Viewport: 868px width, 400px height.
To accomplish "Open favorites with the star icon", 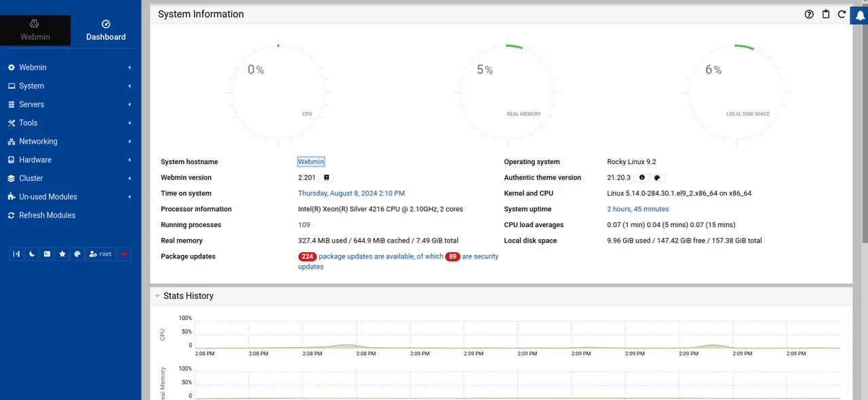I will pos(62,254).
